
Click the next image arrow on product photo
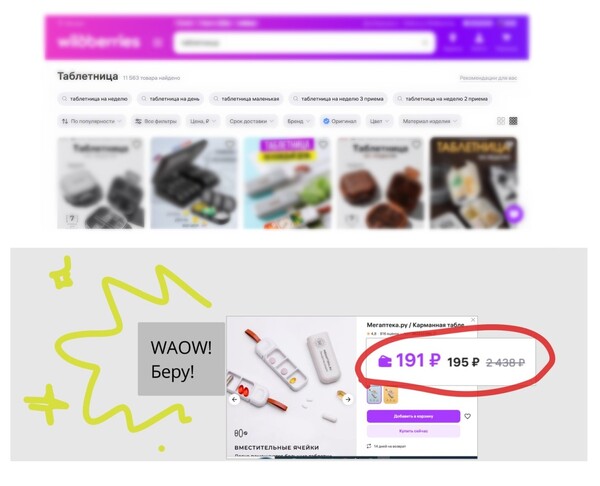coord(347,399)
